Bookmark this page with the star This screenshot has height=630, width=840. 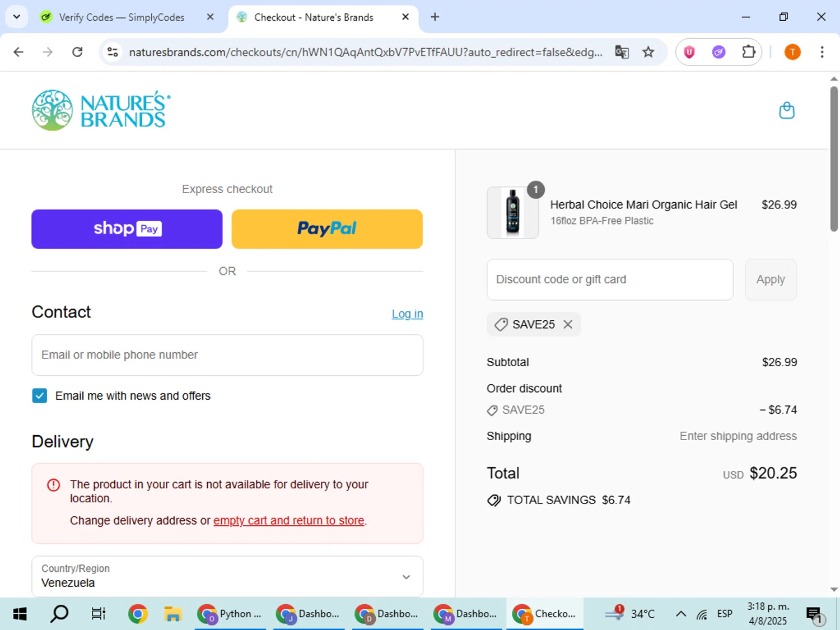[x=648, y=52]
